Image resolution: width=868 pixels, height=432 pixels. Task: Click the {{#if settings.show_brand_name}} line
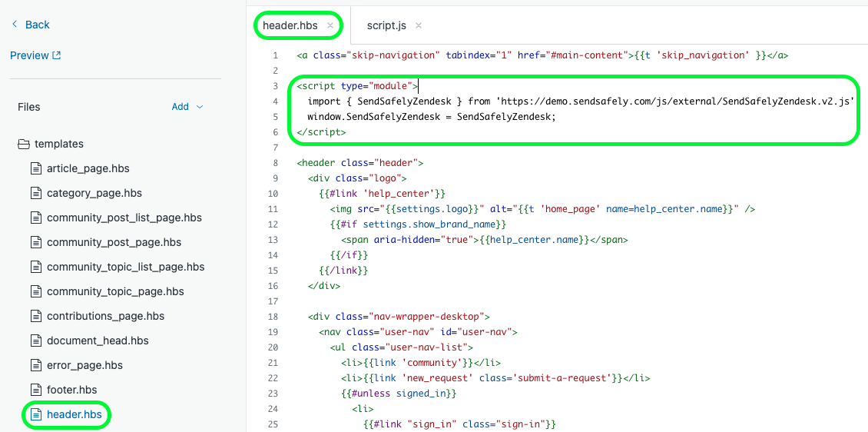click(x=418, y=225)
